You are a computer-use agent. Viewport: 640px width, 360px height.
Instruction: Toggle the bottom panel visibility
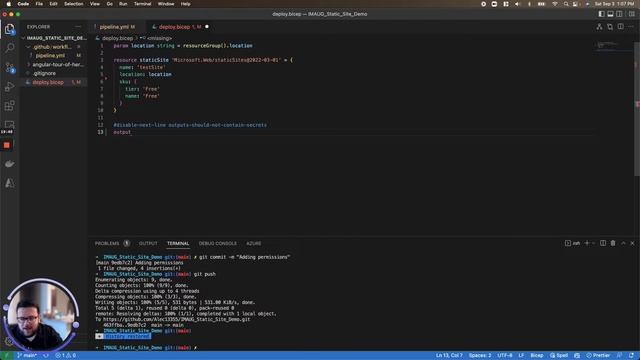[610, 14]
